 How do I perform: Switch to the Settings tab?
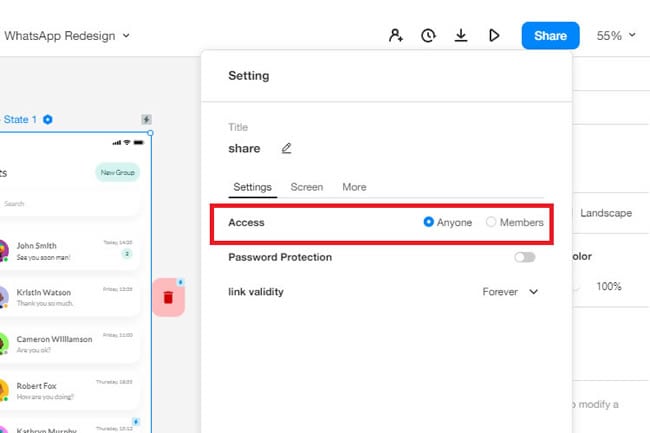252,187
